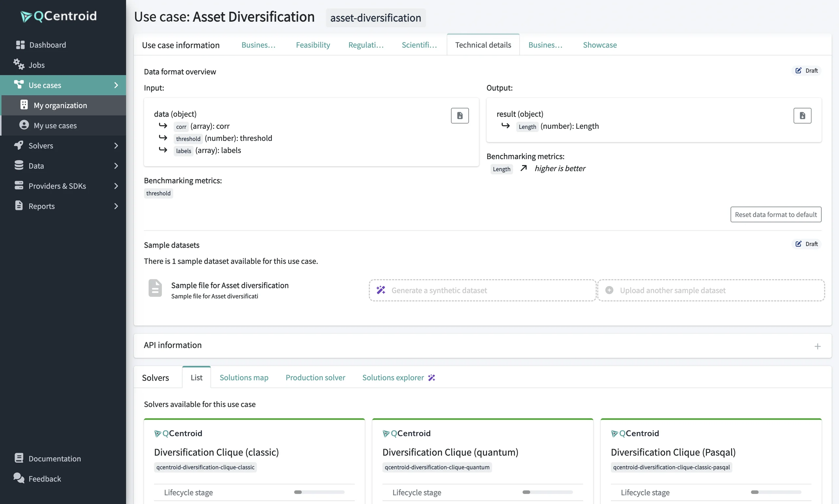
Task: Click the My use cases user icon
Action: 24,125
